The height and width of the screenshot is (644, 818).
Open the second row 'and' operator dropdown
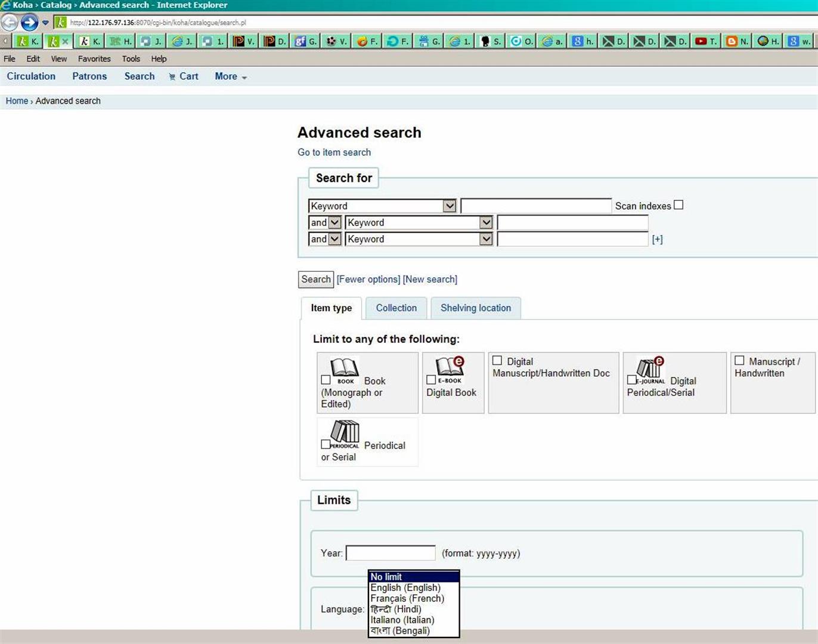pyautogui.click(x=325, y=222)
